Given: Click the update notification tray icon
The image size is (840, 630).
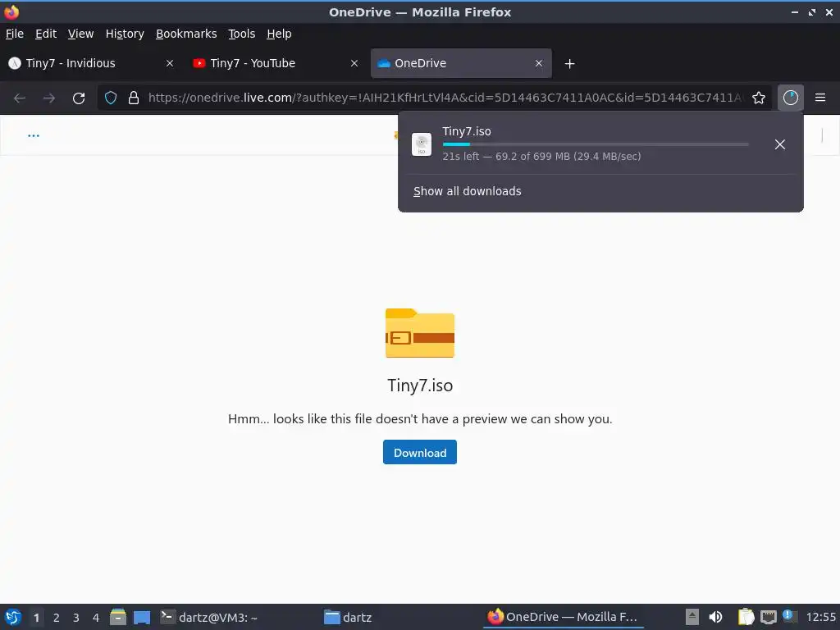Looking at the screenshot, I should point(790,616).
